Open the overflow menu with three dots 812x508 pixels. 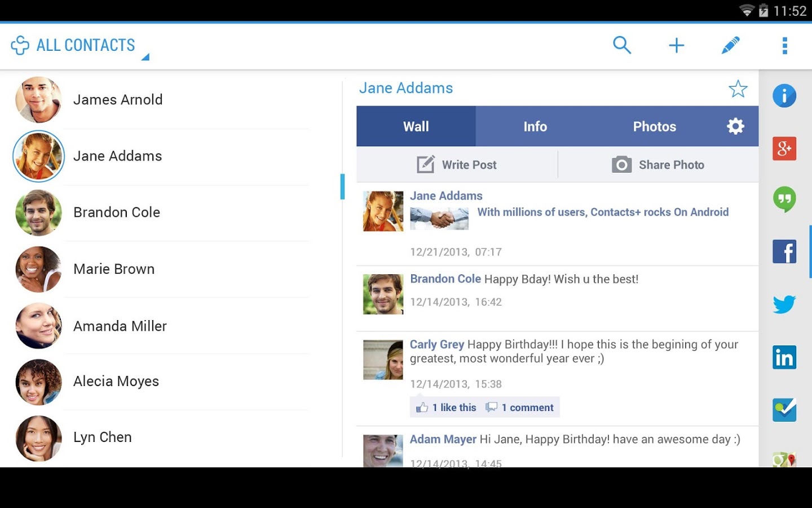784,45
